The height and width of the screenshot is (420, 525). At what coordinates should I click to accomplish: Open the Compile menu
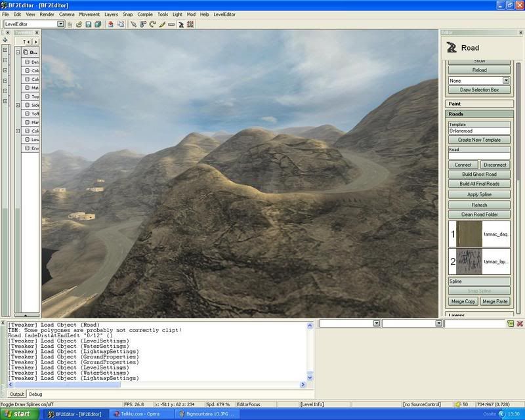point(145,14)
